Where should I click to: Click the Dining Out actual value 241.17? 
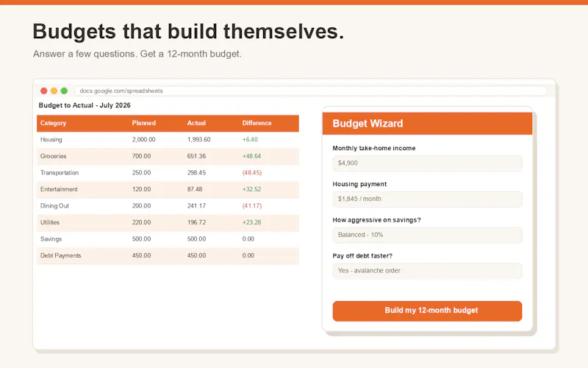tap(196, 206)
